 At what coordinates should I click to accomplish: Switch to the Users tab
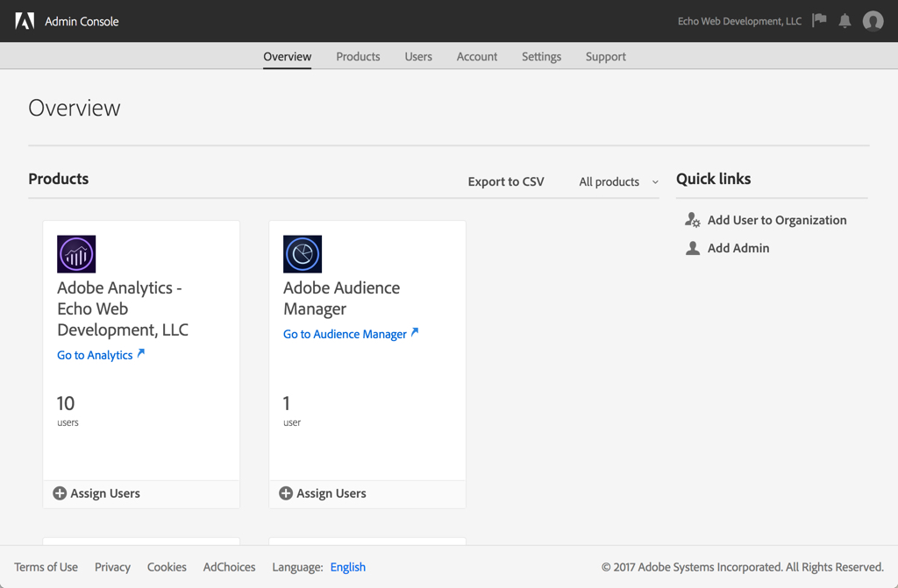point(418,57)
